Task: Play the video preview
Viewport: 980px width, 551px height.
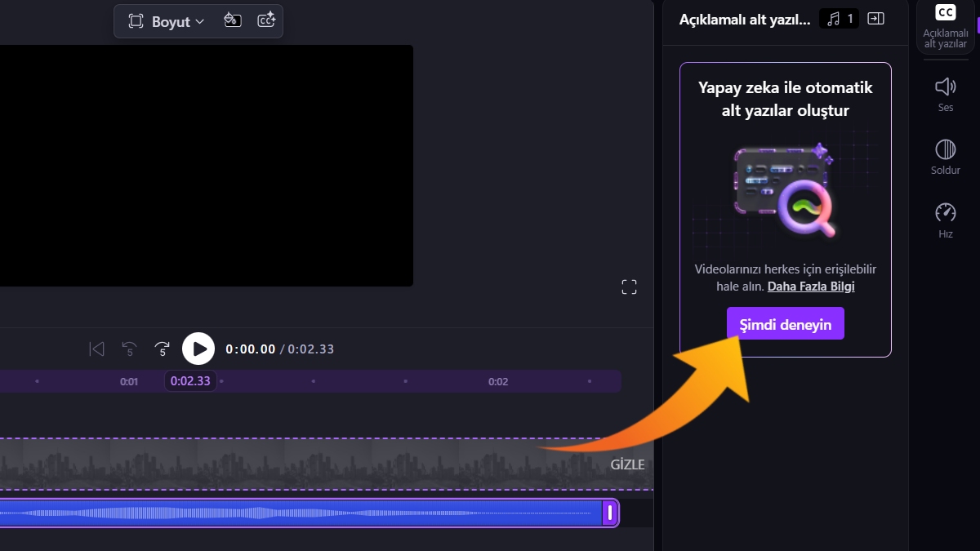Action: [x=198, y=349]
